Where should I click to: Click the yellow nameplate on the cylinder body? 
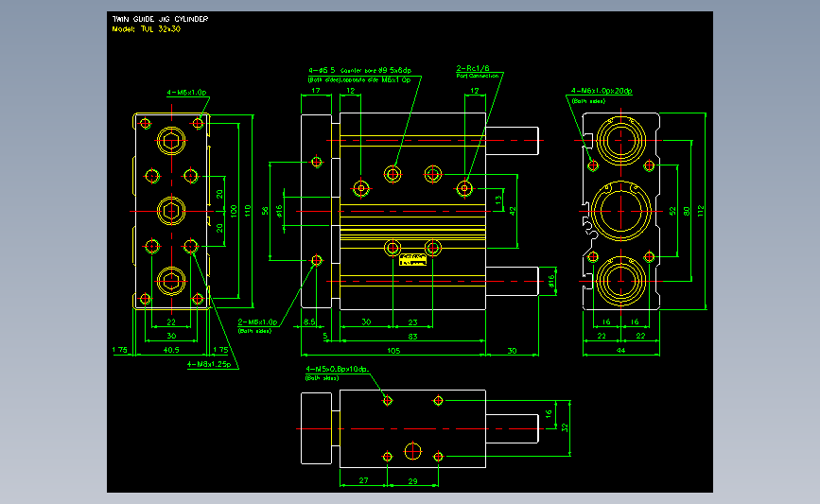point(412,260)
